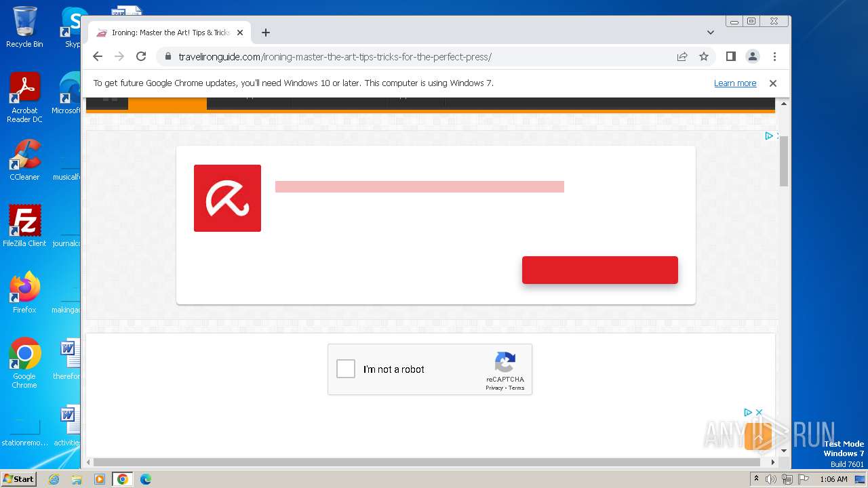This screenshot has height=488, width=868.
Task: Click the AdChoices icon on top ad
Action: point(769,136)
